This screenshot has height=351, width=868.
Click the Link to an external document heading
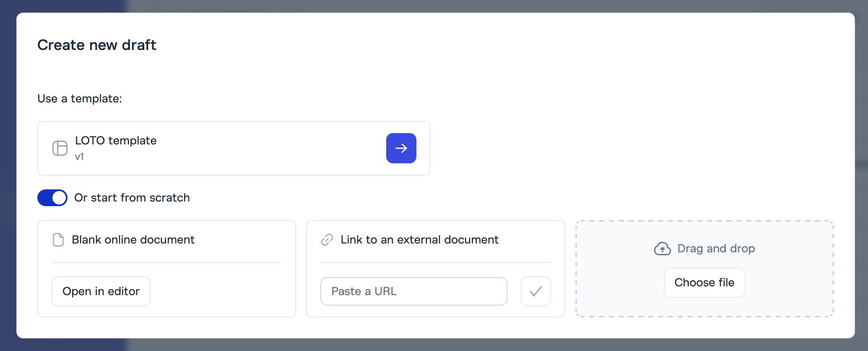click(419, 240)
